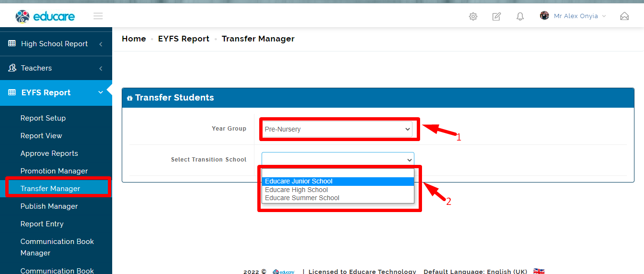Open Select Transition School dropdown

[338, 160]
